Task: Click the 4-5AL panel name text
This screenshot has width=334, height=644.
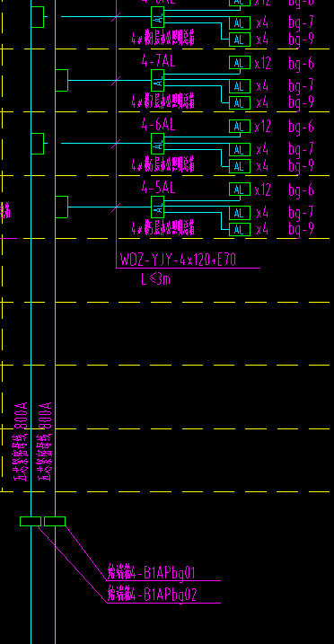Action: (158, 188)
